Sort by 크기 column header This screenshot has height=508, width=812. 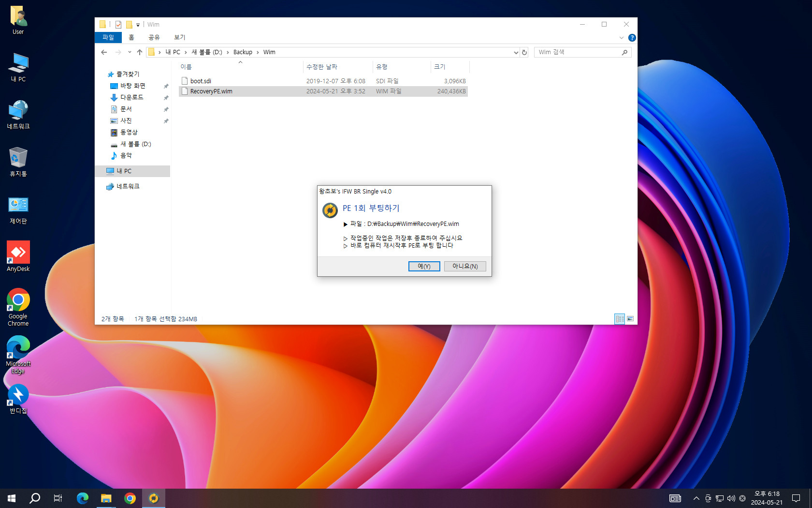(x=449, y=67)
